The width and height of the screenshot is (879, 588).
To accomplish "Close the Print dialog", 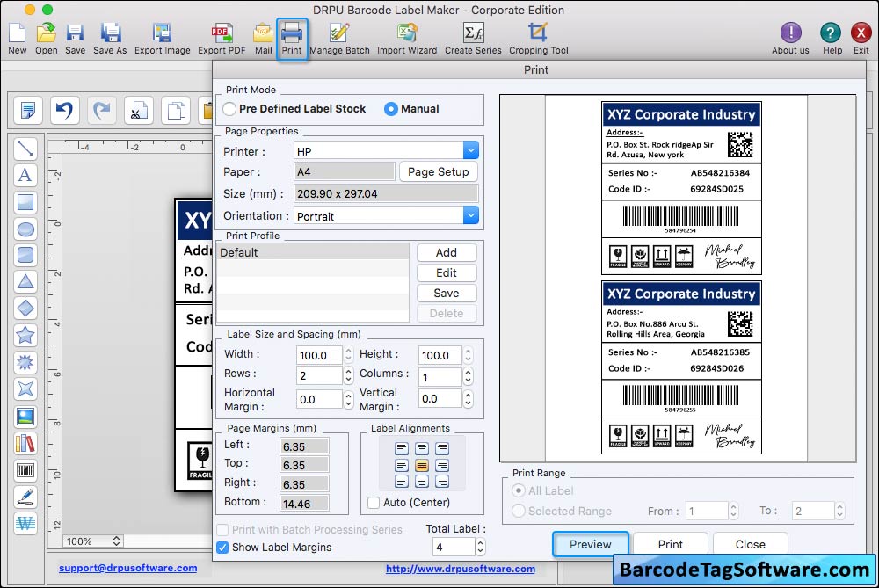I will [750, 544].
